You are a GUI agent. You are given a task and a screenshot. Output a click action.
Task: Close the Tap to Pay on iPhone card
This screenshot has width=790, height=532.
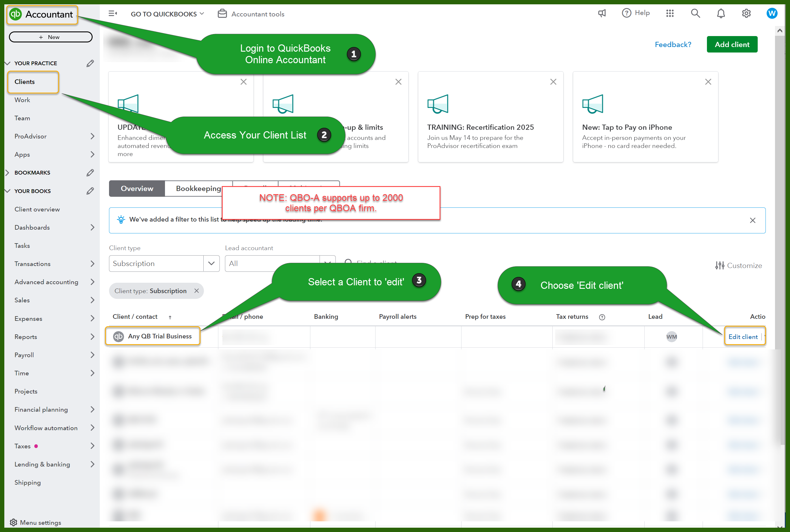point(708,82)
